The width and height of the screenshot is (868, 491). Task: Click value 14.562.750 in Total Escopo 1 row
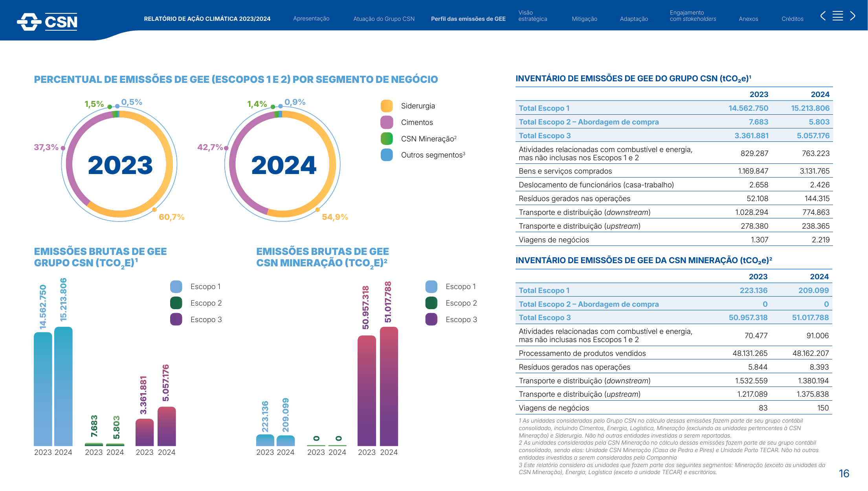click(x=748, y=108)
